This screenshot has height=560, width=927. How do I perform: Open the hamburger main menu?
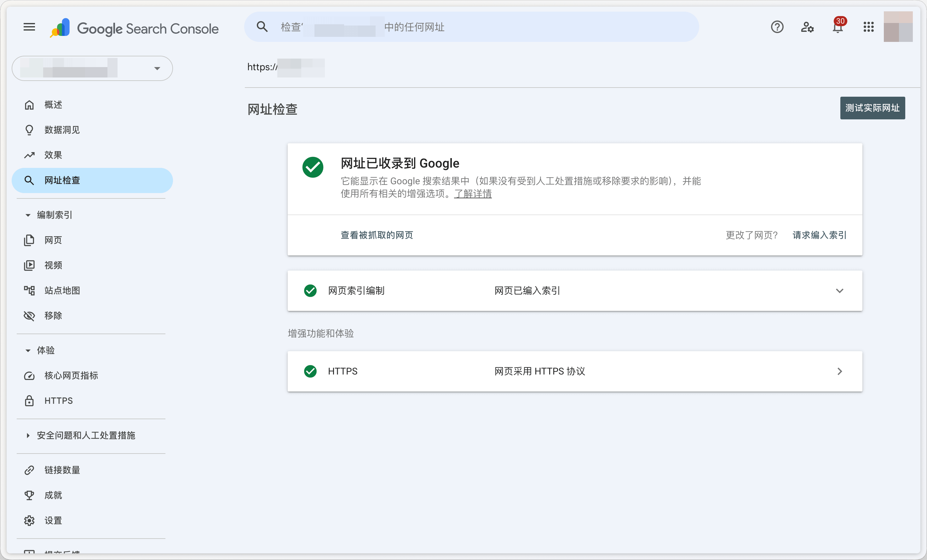click(x=29, y=27)
